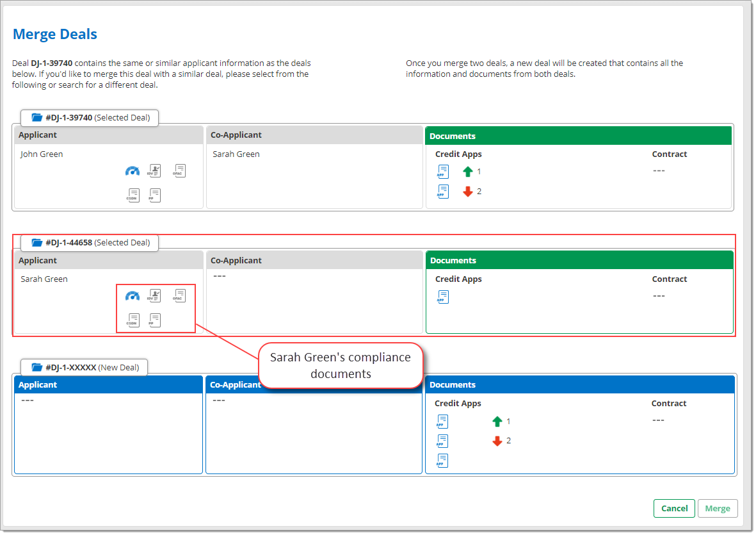Open credit app 1 document in DJ-1-39740
Screen dimensions: 756x535
coord(442,172)
